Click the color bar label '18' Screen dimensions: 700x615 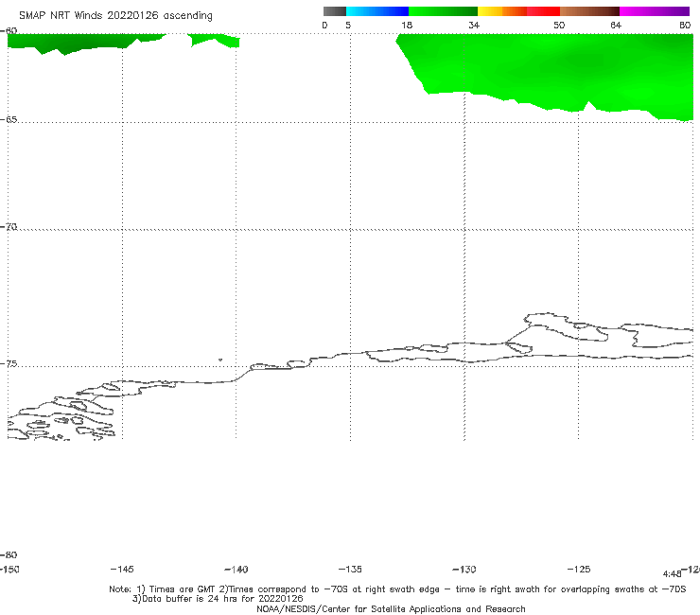coord(407,25)
